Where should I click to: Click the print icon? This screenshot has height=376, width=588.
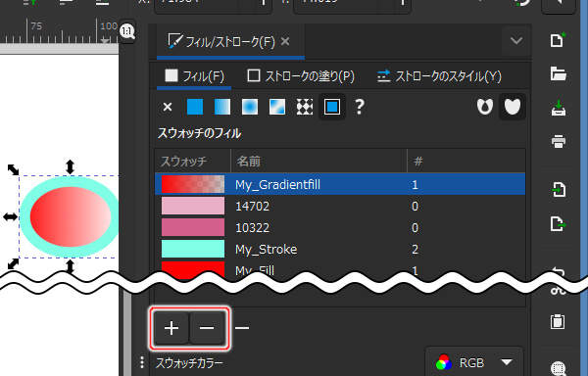[x=558, y=142]
